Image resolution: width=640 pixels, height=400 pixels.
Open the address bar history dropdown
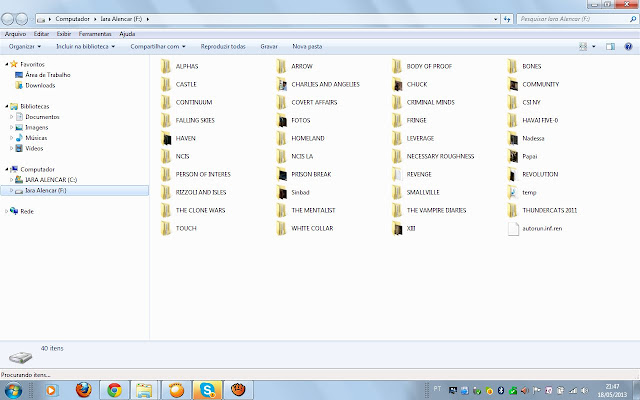point(496,19)
